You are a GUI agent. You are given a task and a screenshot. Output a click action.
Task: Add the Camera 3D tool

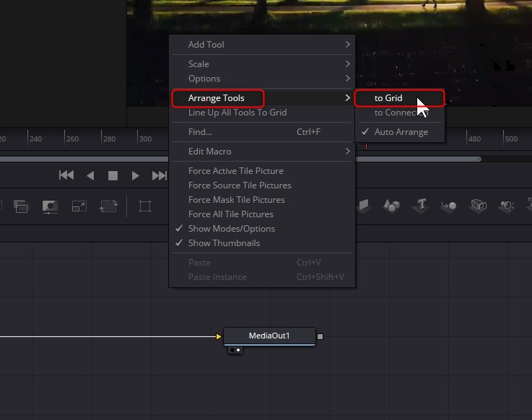tap(479, 205)
